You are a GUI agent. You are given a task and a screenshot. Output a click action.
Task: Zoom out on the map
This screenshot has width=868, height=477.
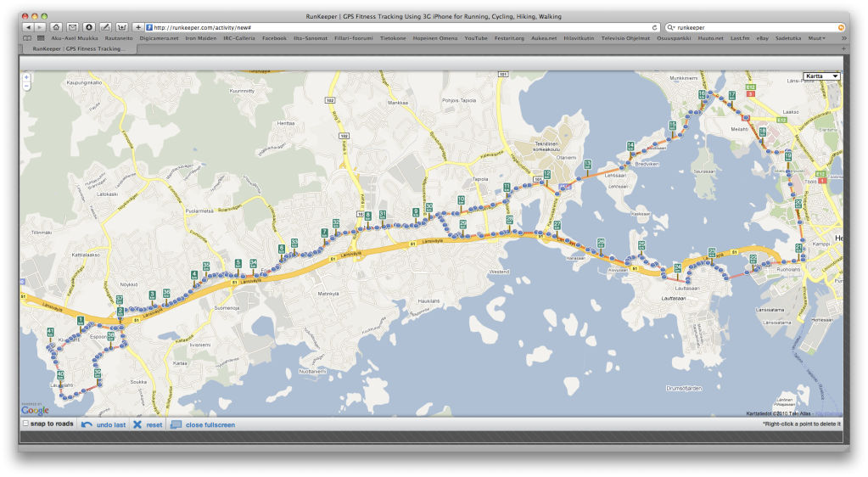[x=26, y=86]
